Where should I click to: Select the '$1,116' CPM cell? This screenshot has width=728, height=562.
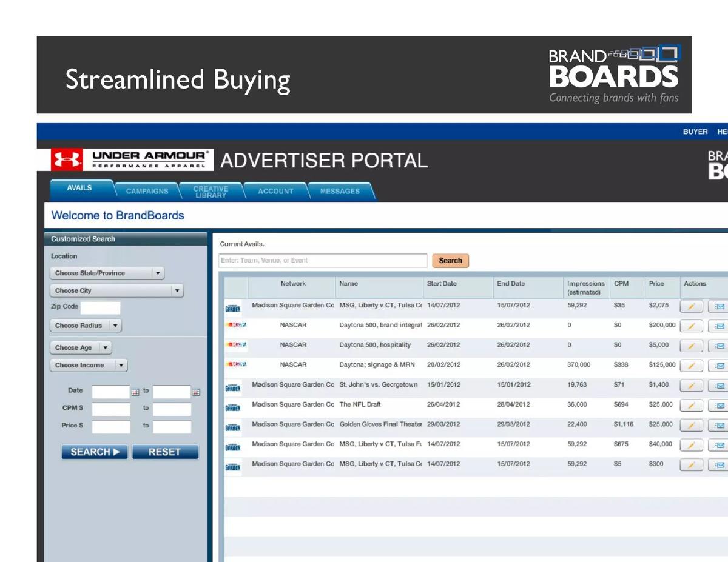pos(623,424)
